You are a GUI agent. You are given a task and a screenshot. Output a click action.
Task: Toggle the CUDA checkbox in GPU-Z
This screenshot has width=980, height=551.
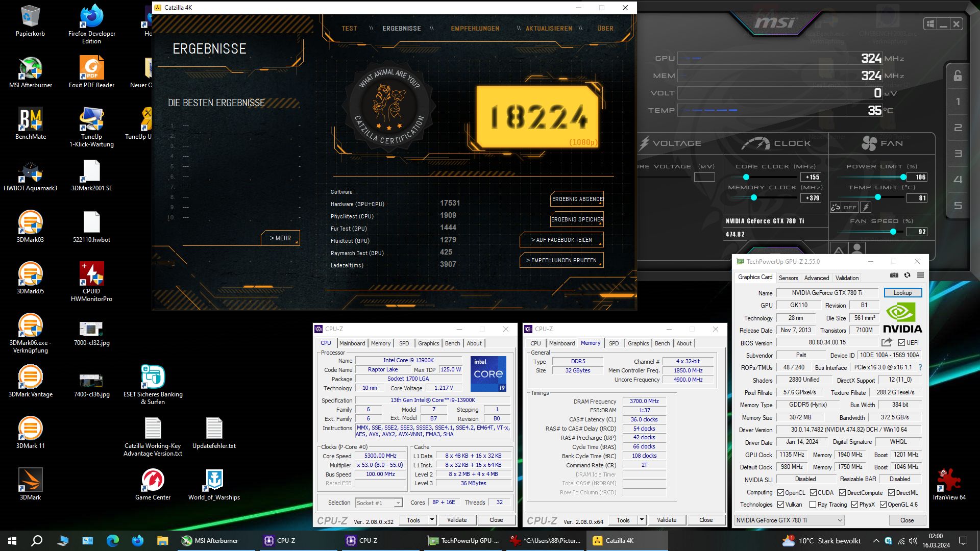point(814,493)
